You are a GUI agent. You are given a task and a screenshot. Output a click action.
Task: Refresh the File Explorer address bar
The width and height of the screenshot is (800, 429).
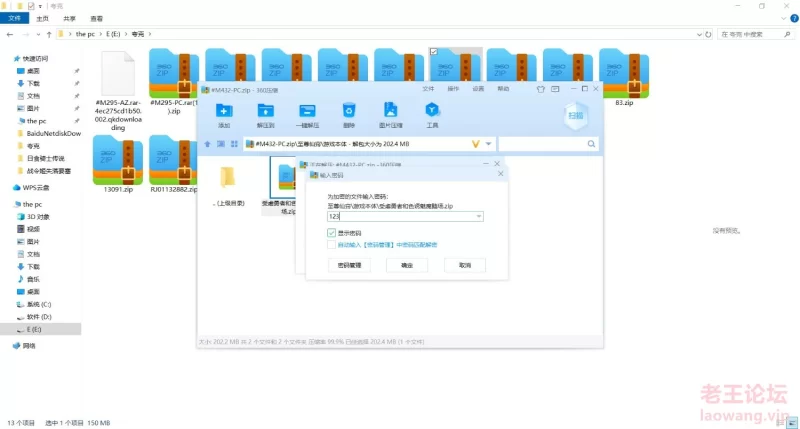708,34
